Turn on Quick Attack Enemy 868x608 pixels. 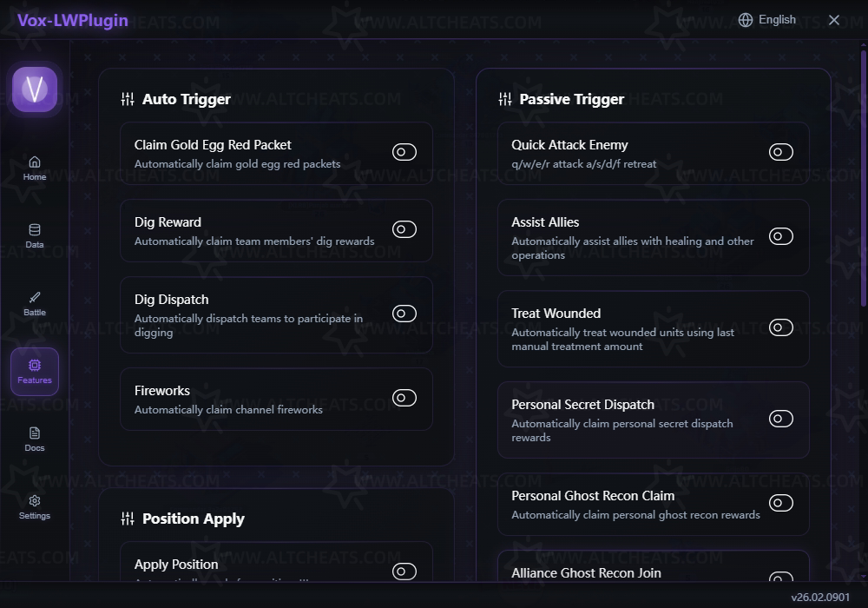click(x=780, y=153)
